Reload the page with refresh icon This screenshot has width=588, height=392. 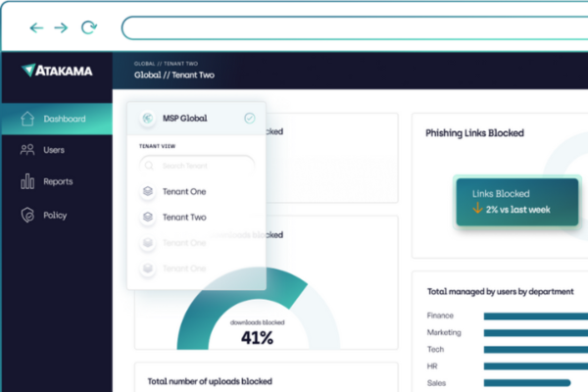pyautogui.click(x=89, y=27)
